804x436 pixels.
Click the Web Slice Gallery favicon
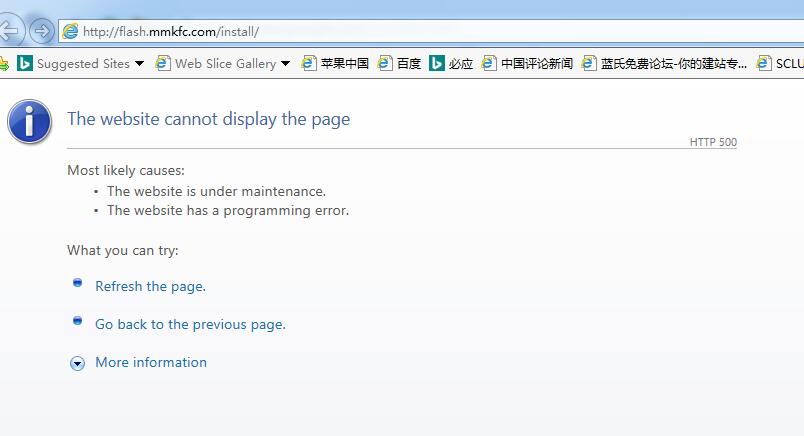(161, 63)
